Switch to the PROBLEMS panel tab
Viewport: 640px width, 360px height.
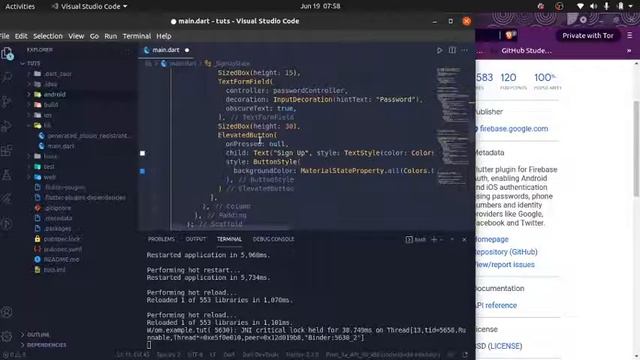pos(161,239)
